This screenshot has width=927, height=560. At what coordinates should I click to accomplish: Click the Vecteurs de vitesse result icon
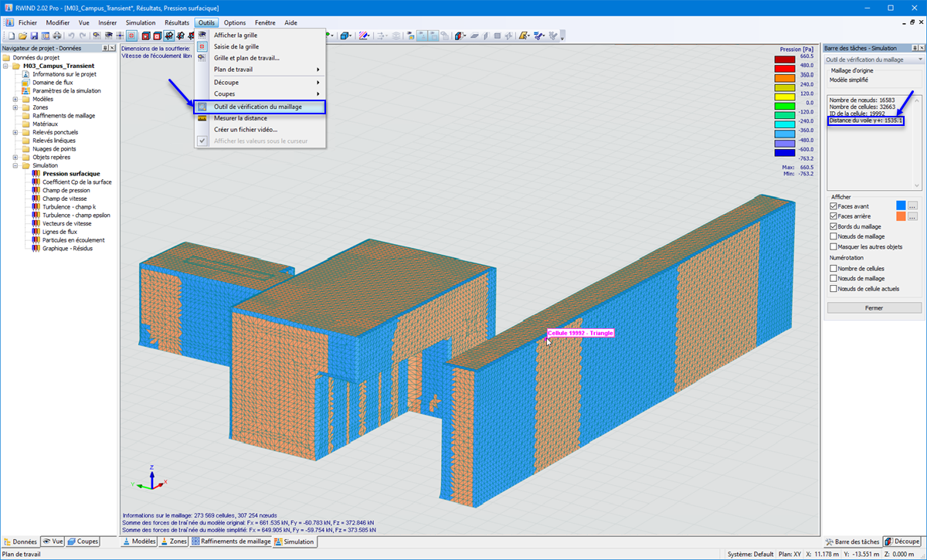pyautogui.click(x=36, y=223)
